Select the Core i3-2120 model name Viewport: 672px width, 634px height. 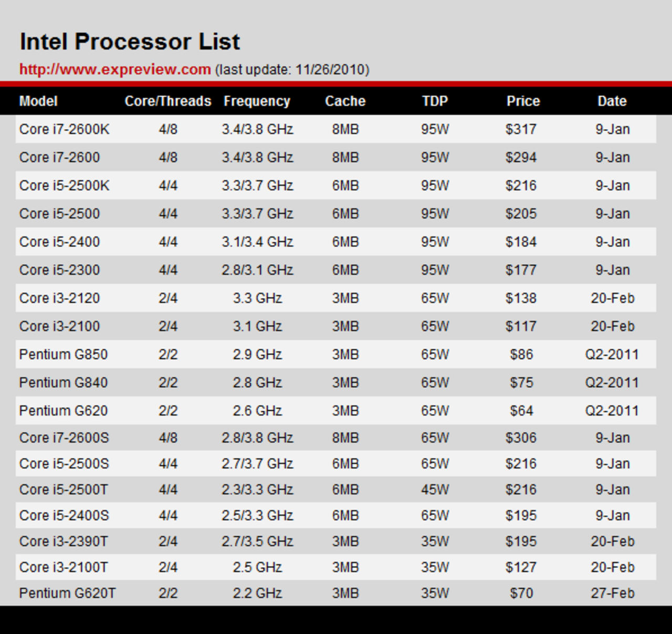point(59,298)
